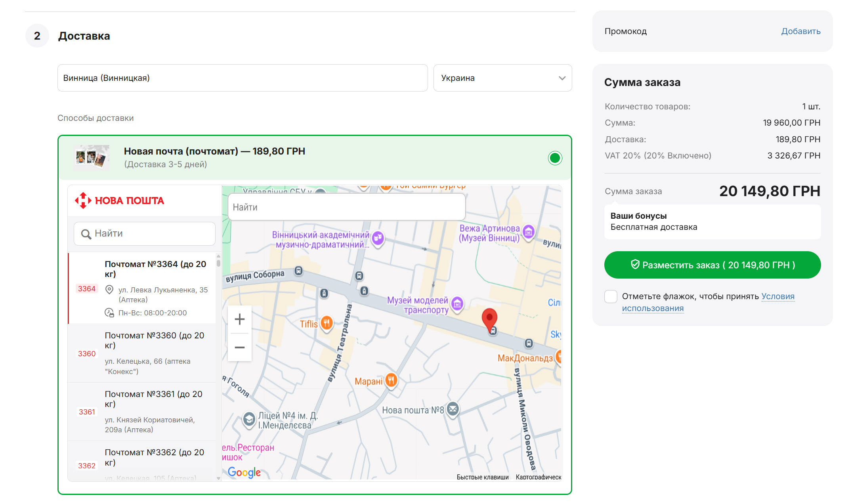
Task: Click the Музей моделей транспорту marker
Action: (457, 304)
